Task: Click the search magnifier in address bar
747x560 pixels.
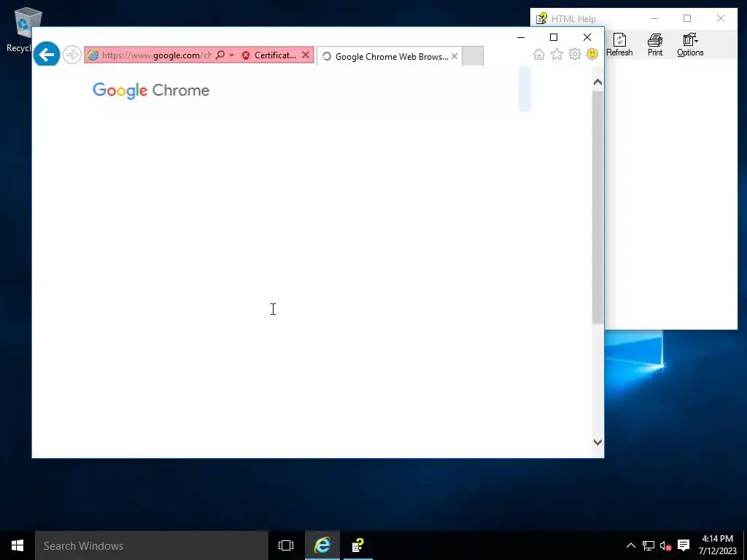Action: pyautogui.click(x=220, y=55)
